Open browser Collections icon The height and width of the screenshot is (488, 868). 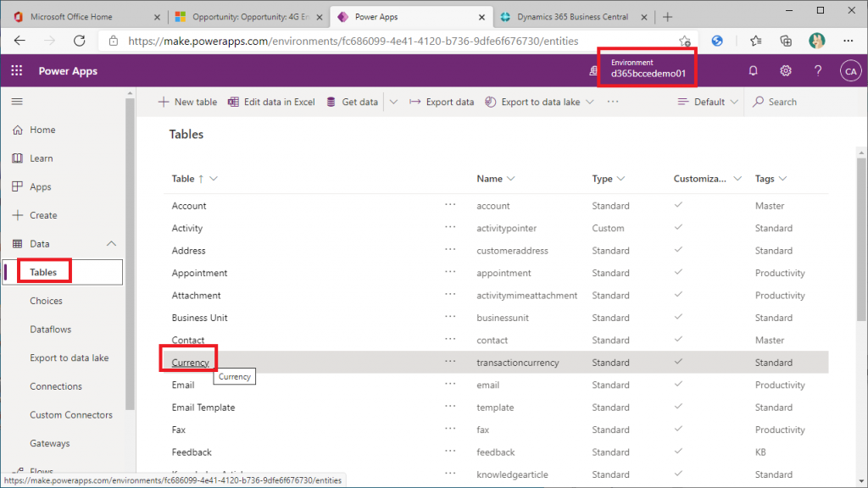[x=786, y=41]
